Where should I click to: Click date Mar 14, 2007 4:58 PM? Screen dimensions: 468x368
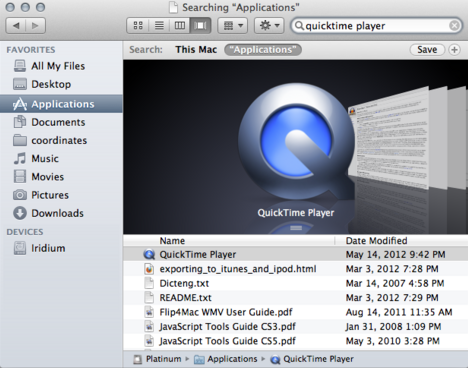click(x=395, y=283)
